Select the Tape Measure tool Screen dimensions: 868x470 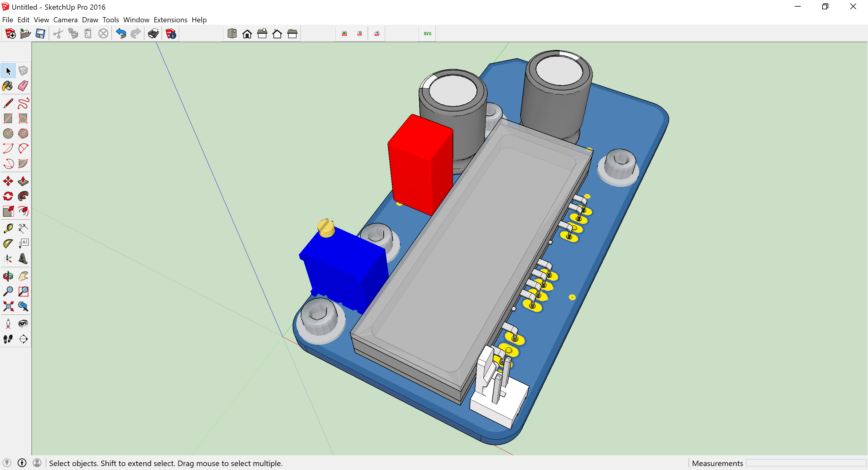tap(8, 228)
